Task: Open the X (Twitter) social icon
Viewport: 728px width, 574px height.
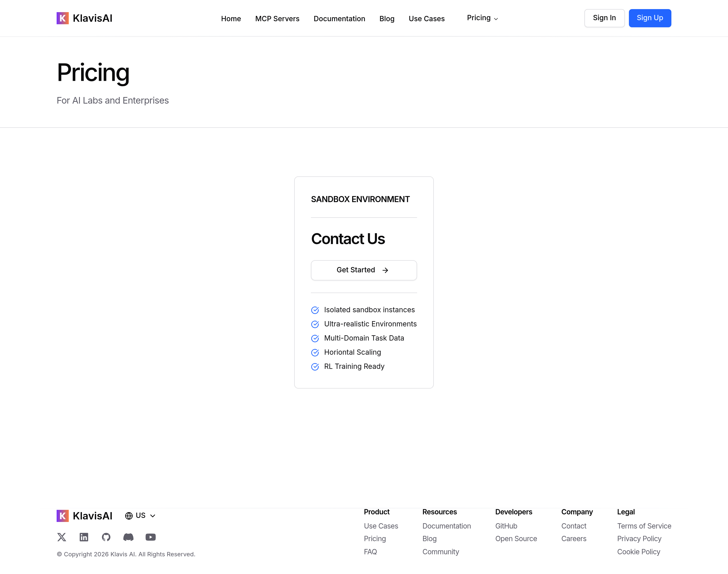Action: tap(61, 537)
